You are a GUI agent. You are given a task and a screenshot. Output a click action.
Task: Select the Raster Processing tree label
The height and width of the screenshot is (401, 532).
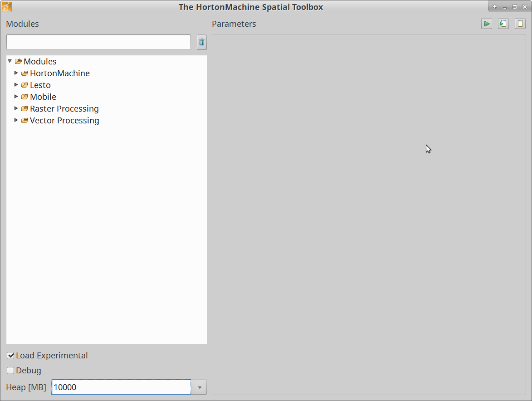64,108
